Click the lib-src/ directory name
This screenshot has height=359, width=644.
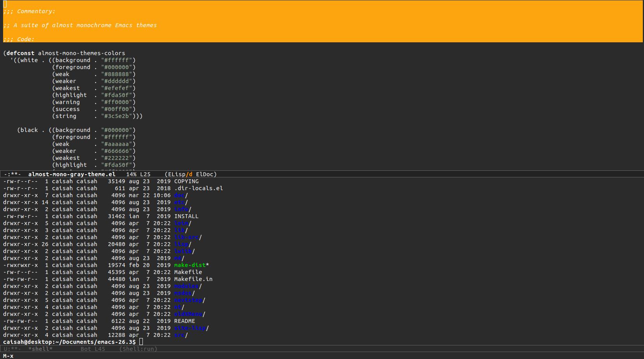[188, 237]
